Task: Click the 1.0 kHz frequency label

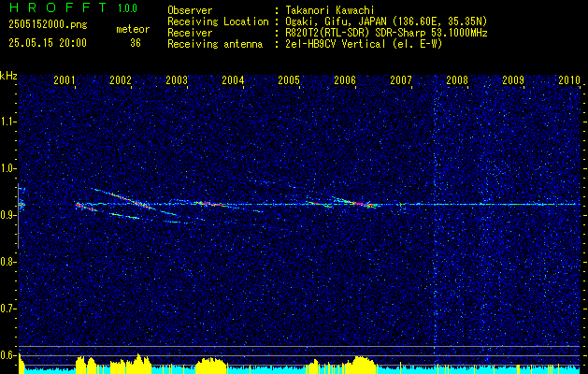Action: pos(8,169)
